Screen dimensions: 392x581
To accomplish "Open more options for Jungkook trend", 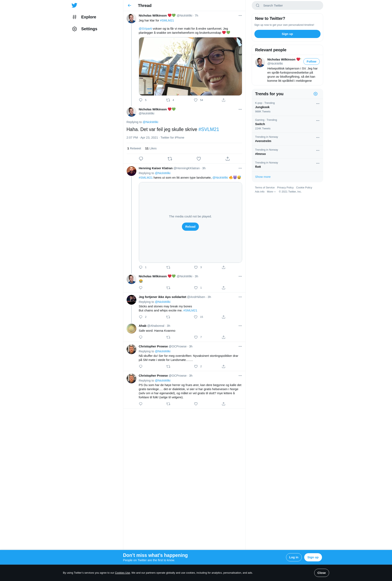I will coord(318,103).
